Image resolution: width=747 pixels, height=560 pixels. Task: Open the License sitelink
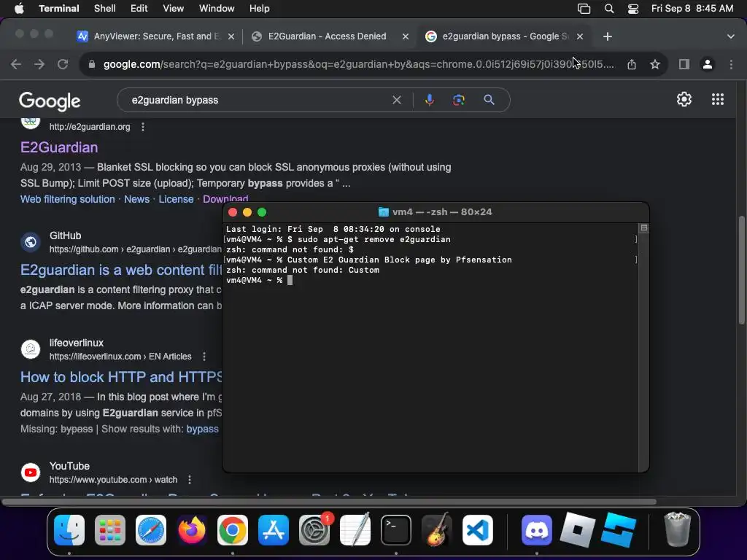(x=176, y=199)
